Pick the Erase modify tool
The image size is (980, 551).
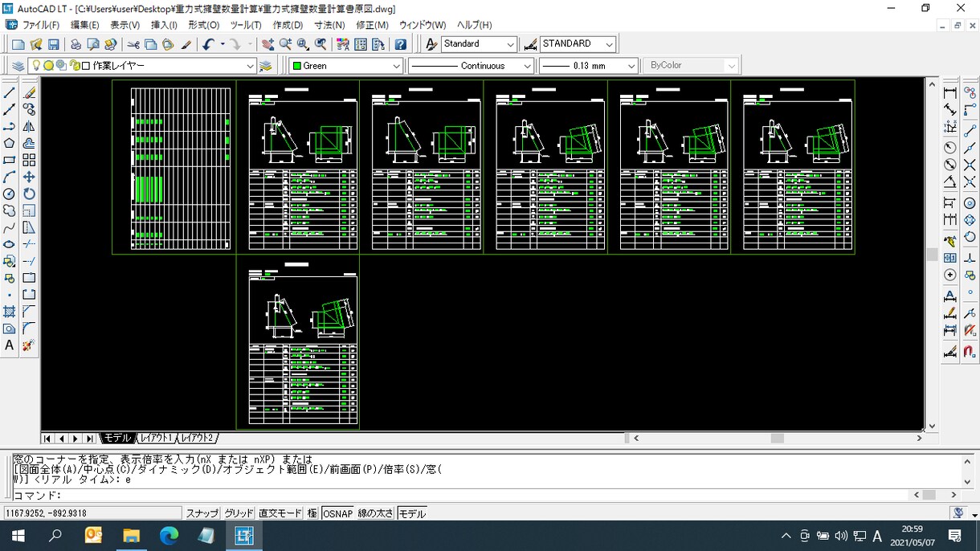pos(29,92)
